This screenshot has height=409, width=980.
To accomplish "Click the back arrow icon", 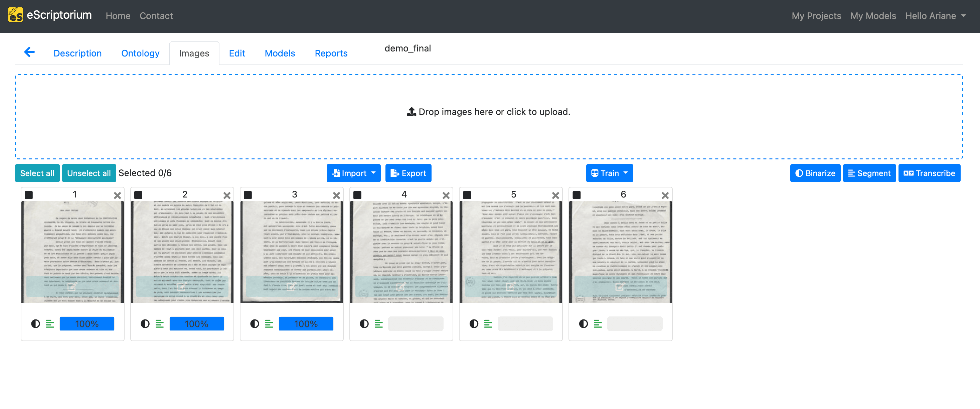I will (29, 52).
